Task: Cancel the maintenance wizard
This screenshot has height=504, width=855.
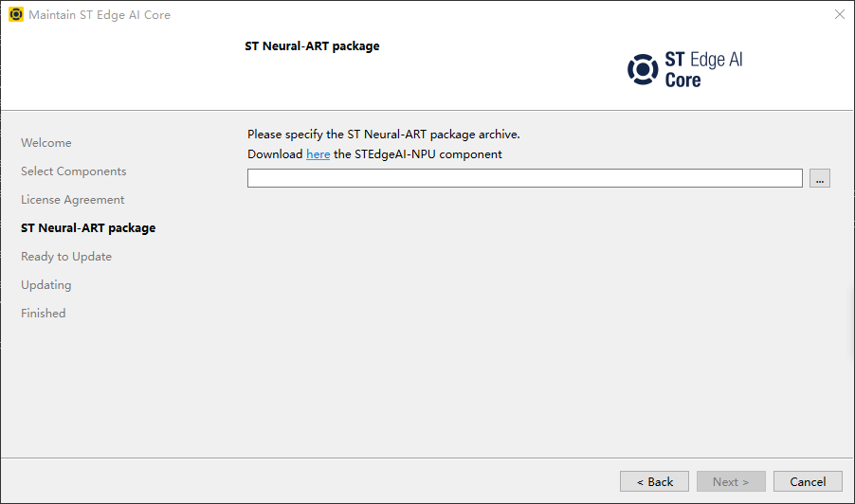Action: (808, 481)
